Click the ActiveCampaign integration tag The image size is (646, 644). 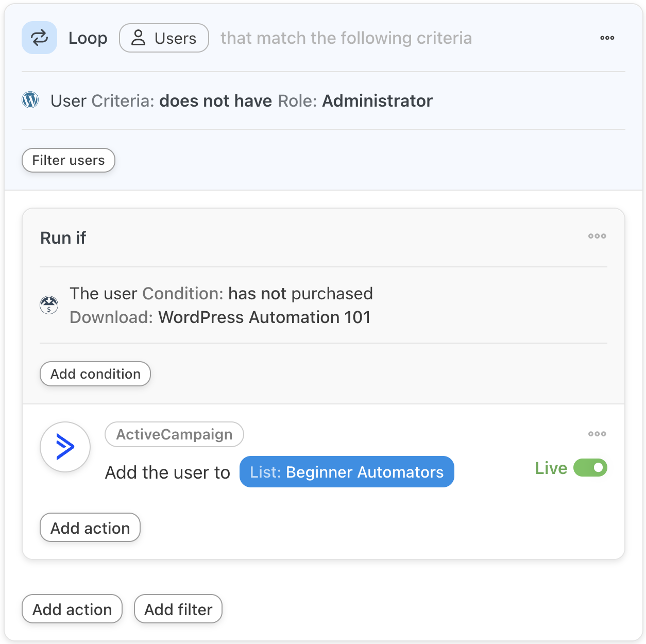coord(174,434)
